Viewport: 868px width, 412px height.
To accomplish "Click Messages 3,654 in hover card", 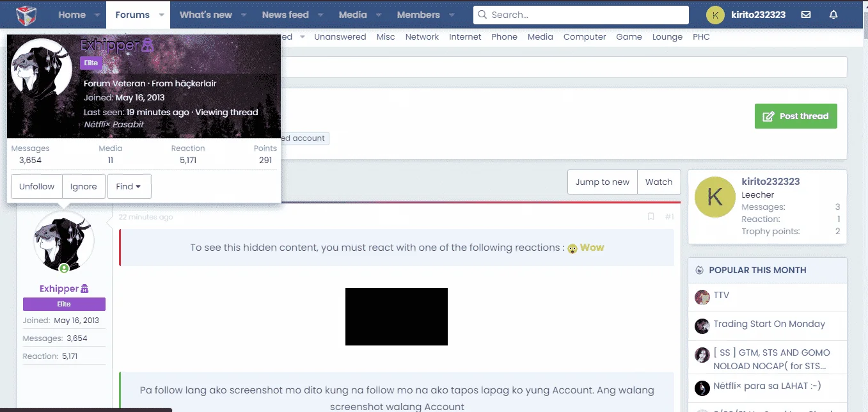I will tap(30, 154).
